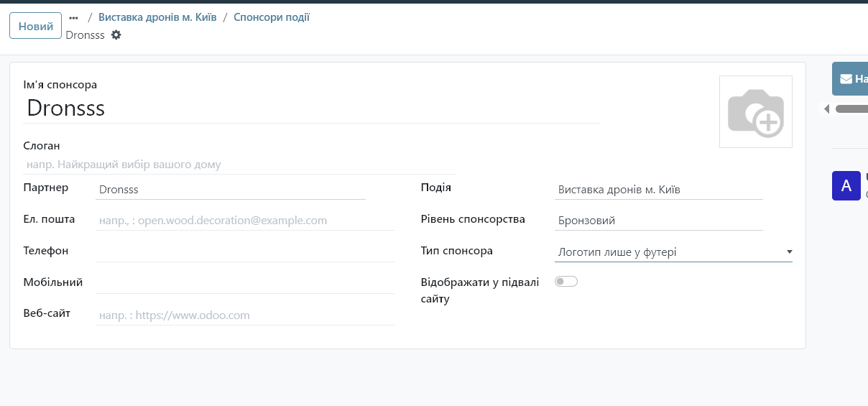The width and height of the screenshot is (868, 406).
Task: Open the Партнер selection field
Action: point(230,190)
